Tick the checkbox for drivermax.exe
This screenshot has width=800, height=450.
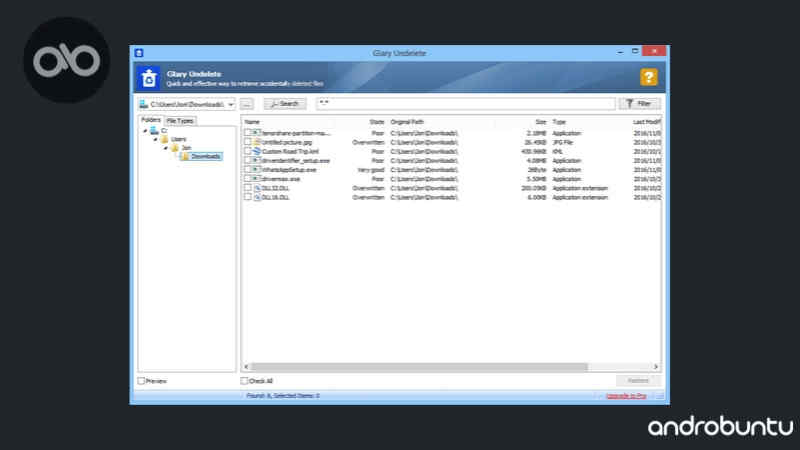pos(247,179)
